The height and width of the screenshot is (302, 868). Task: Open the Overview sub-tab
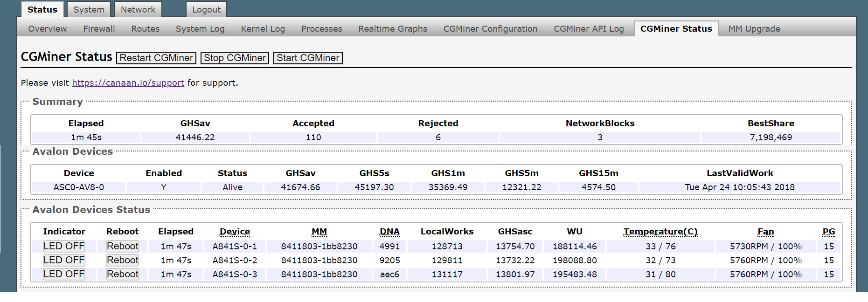(x=48, y=29)
